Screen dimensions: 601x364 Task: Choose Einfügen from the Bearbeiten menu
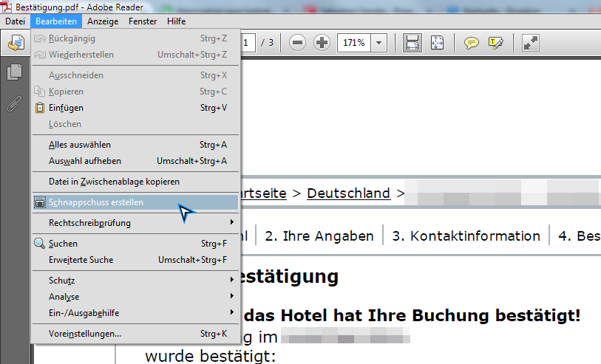[x=66, y=108]
